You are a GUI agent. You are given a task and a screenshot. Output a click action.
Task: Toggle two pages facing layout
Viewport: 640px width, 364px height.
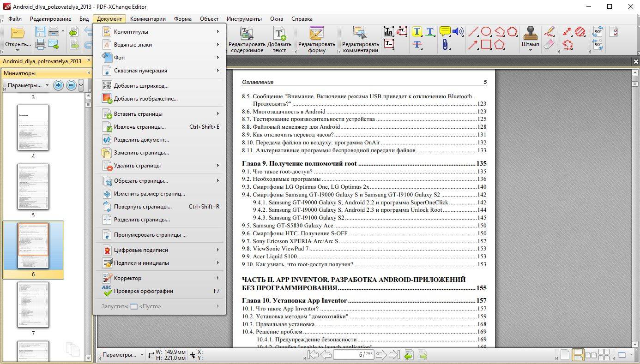(591, 355)
